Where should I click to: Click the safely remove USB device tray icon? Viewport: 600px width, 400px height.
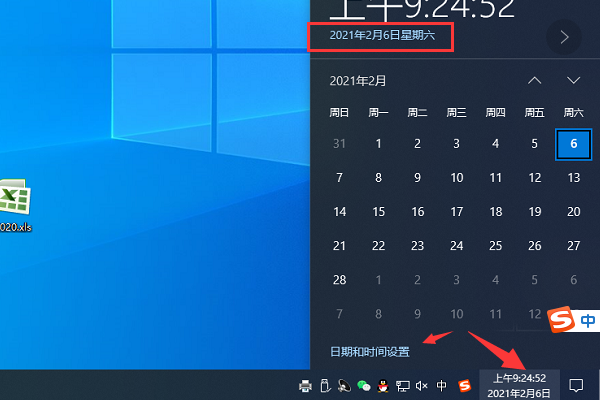point(325,386)
